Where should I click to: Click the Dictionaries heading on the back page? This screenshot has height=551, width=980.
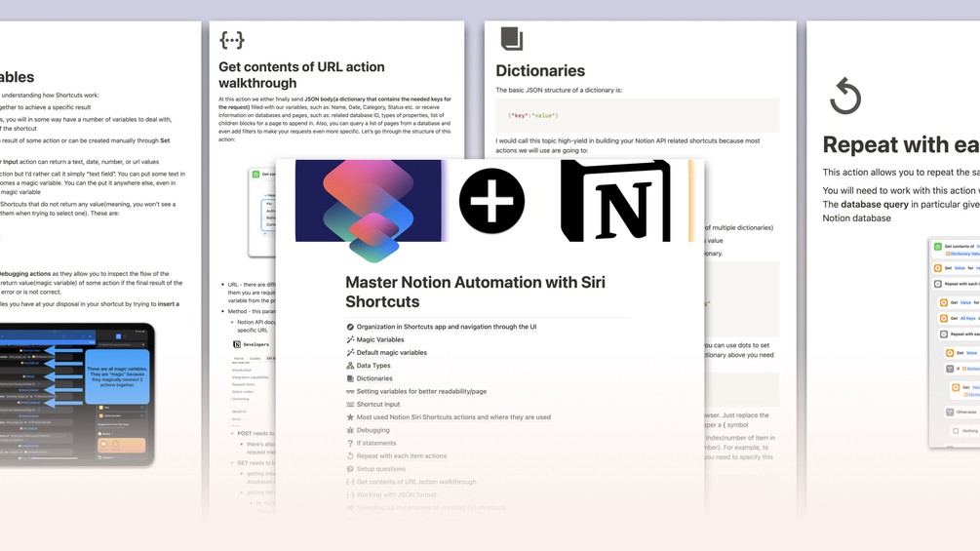click(540, 70)
